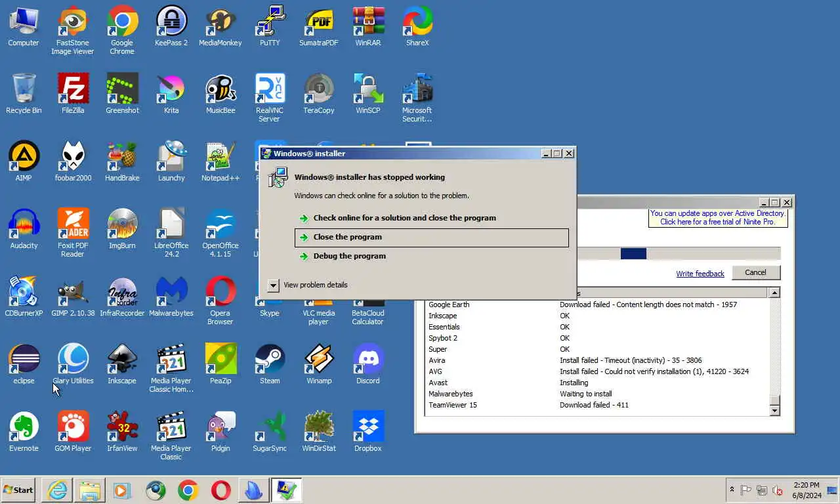840x504 pixels.
Task: Click the AVG install failed status
Action: [654, 371]
